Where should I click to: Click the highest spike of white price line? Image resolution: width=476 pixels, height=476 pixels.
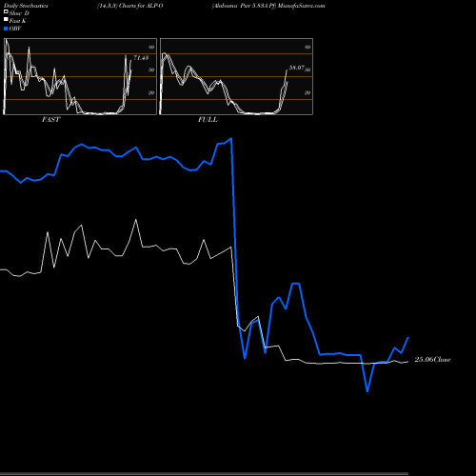click(136, 220)
